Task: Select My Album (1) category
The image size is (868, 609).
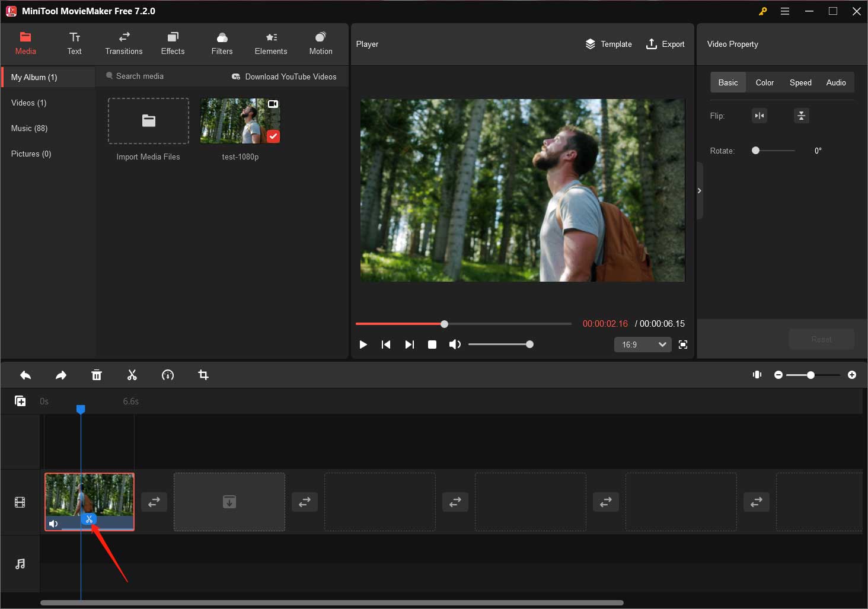Action: pos(48,77)
